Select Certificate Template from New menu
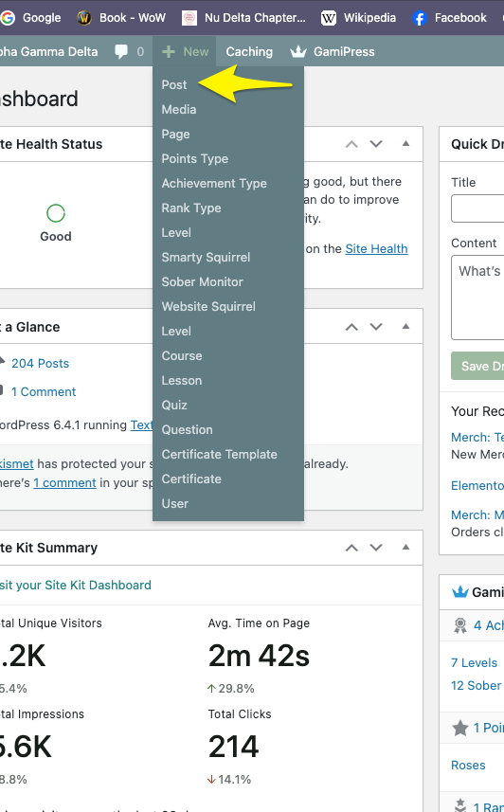 point(219,454)
